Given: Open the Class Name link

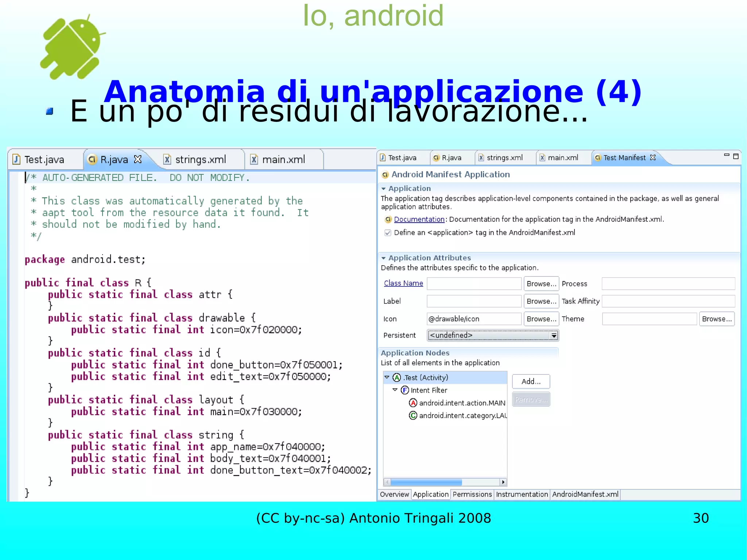Looking at the screenshot, I should point(403,283).
